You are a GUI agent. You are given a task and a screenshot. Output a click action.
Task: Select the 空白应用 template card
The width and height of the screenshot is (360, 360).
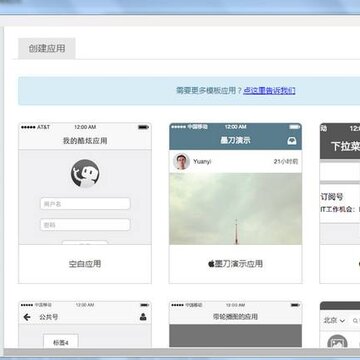point(85,203)
